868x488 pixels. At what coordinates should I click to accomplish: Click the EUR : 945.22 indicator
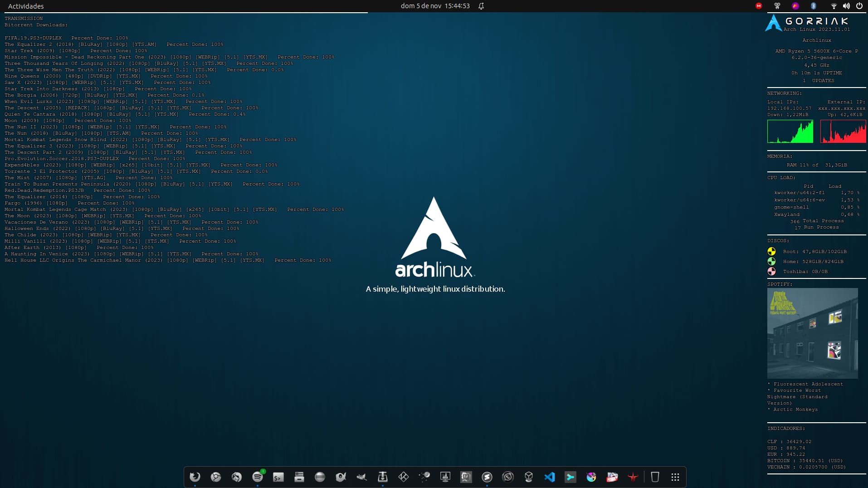786,454
